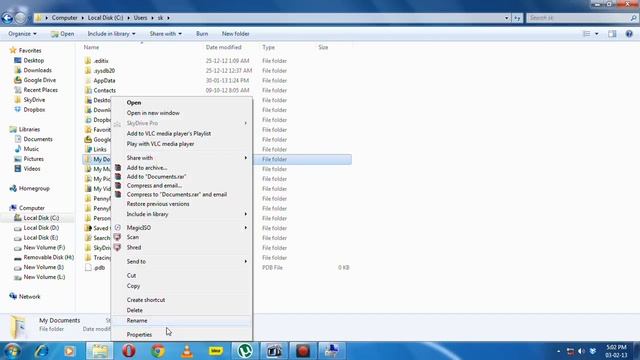Image resolution: width=640 pixels, height=360 pixels.
Task: Open the address bar history dropdown
Action: [x=507, y=18]
